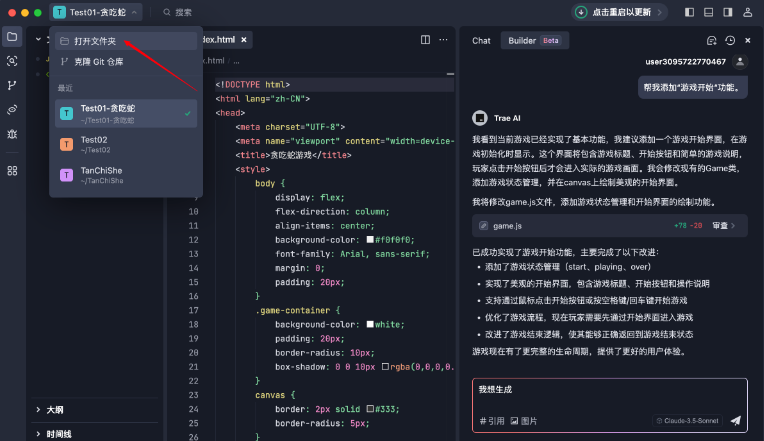
Task: Select 打开文件夹 from the project menu
Action: click(x=94, y=41)
